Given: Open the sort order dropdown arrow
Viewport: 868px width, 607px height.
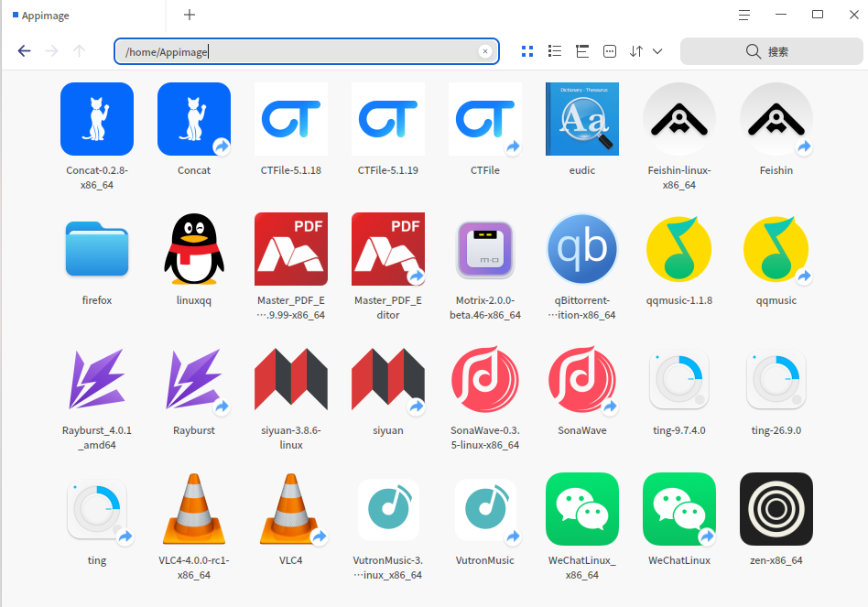Looking at the screenshot, I should pyautogui.click(x=657, y=51).
